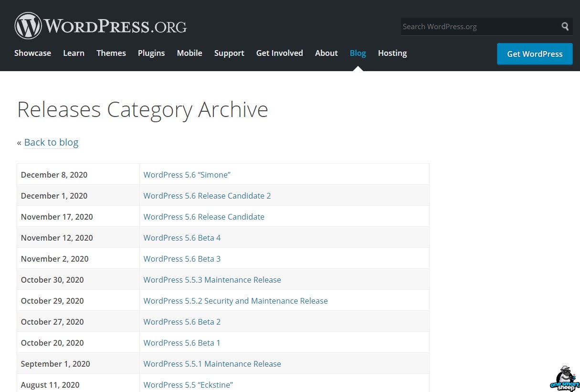Open the Get Involved menu item
Viewport: 580px width, 392px height.
click(280, 53)
